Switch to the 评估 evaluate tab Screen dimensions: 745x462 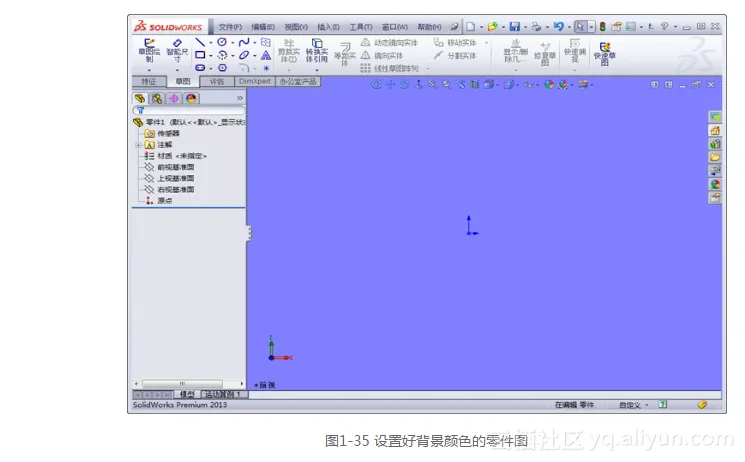(217, 82)
